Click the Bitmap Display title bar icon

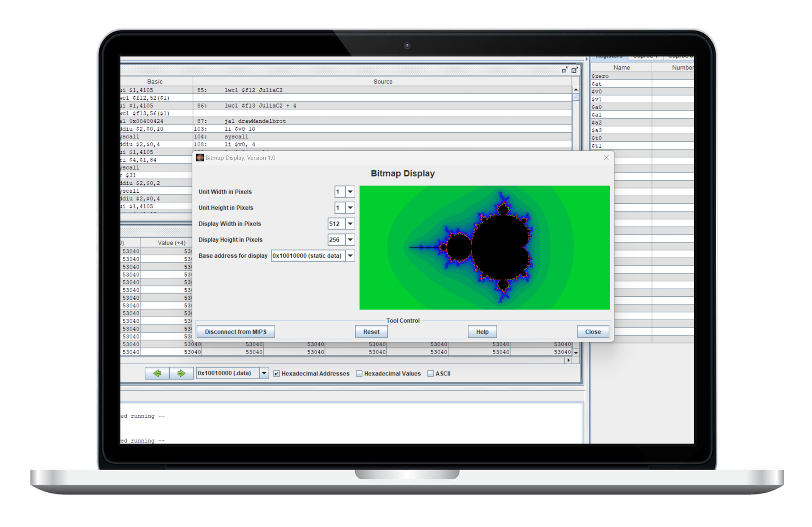(200, 158)
